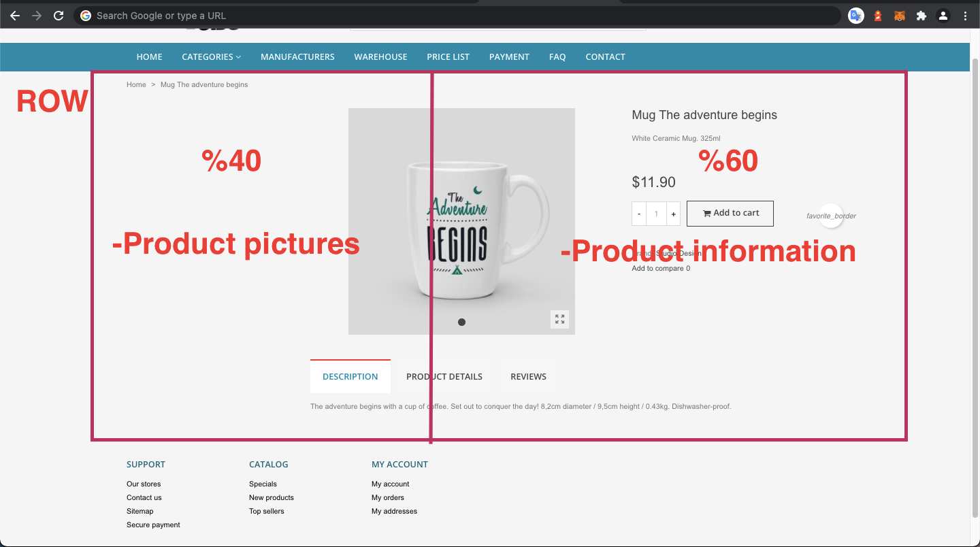Decrease quantity with the minus button

(639, 214)
